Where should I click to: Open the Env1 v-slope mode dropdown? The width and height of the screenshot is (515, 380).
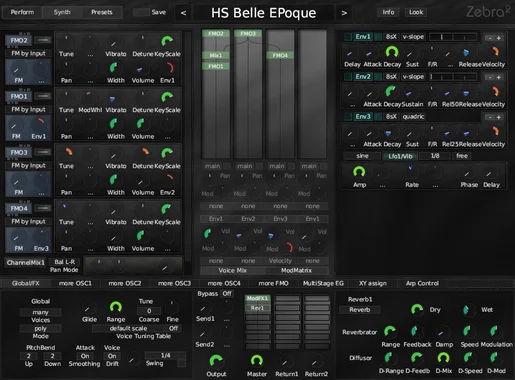pos(413,37)
